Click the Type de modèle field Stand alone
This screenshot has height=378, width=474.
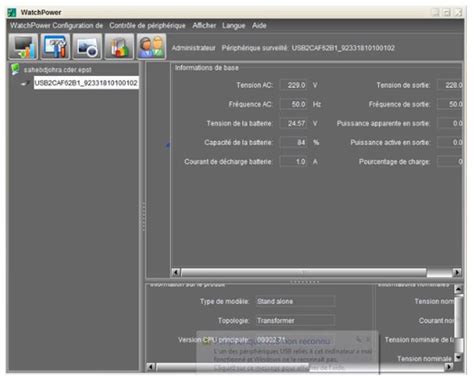[x=295, y=302]
